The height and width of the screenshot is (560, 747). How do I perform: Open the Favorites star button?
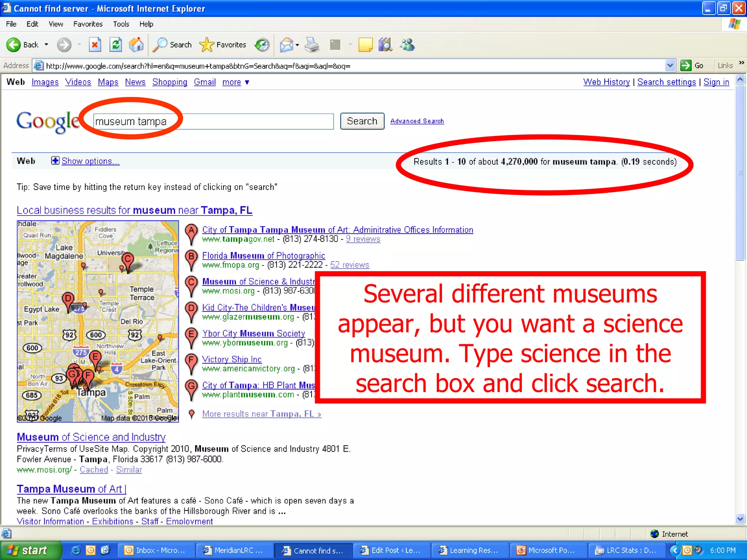tap(223, 45)
